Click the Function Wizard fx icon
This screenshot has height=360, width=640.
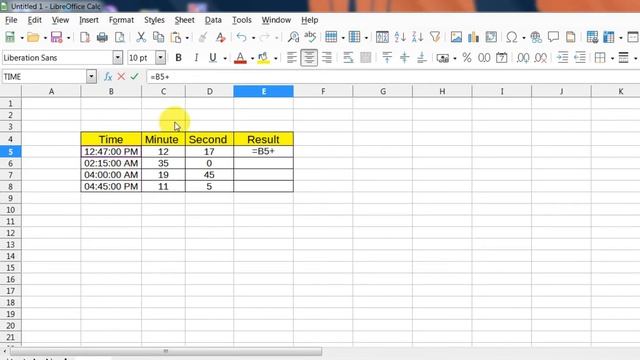108,77
